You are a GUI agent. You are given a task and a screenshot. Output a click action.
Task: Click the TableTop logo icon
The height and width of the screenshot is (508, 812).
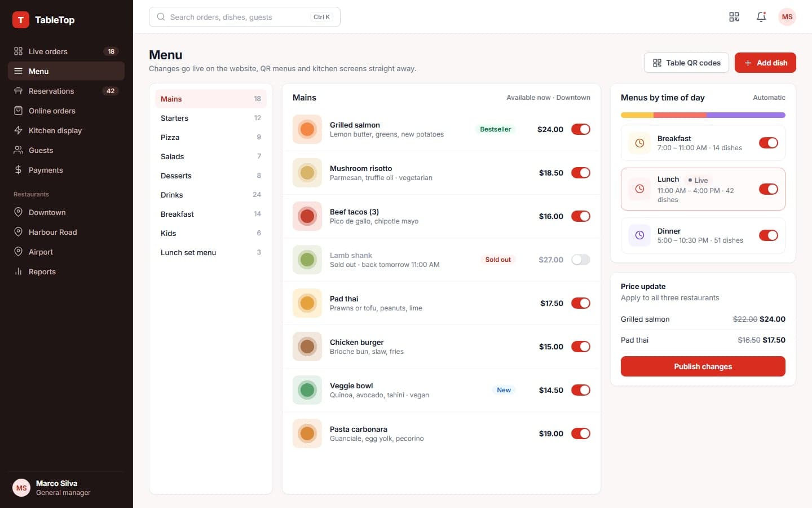21,20
